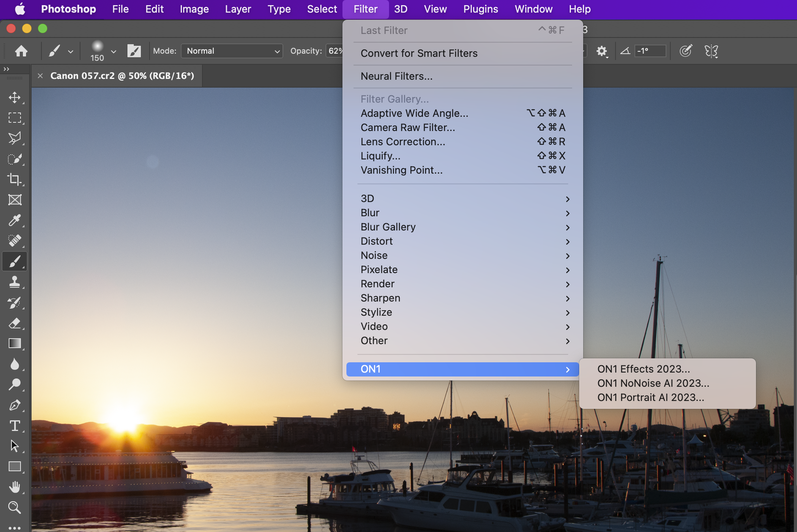Select the Gradient tool

point(15,343)
